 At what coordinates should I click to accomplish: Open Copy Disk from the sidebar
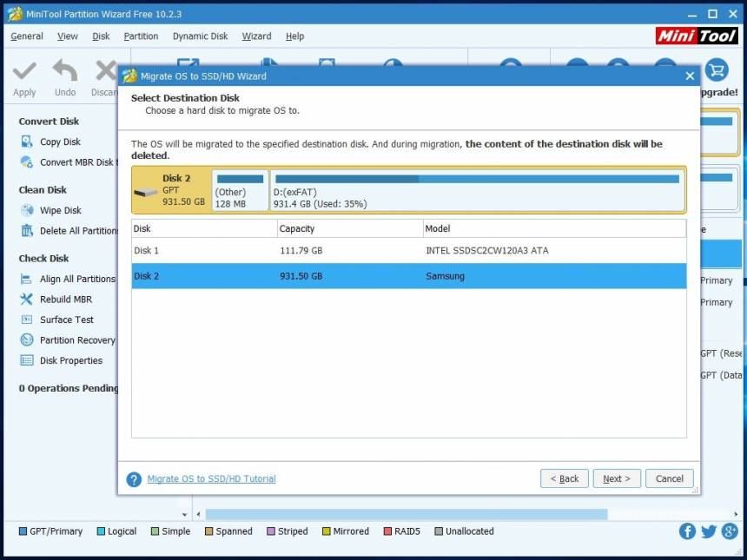[x=59, y=142]
